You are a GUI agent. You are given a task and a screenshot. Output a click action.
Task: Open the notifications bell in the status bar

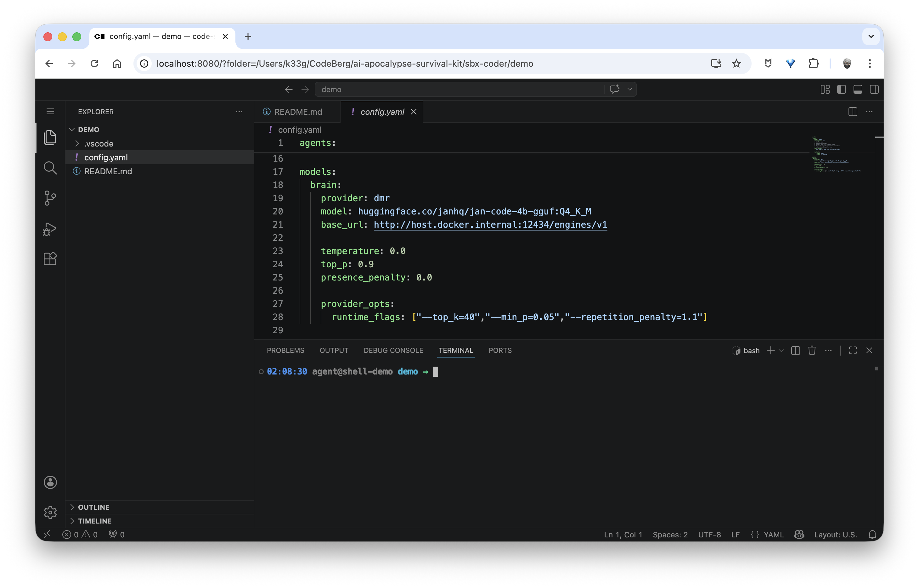pos(872,535)
